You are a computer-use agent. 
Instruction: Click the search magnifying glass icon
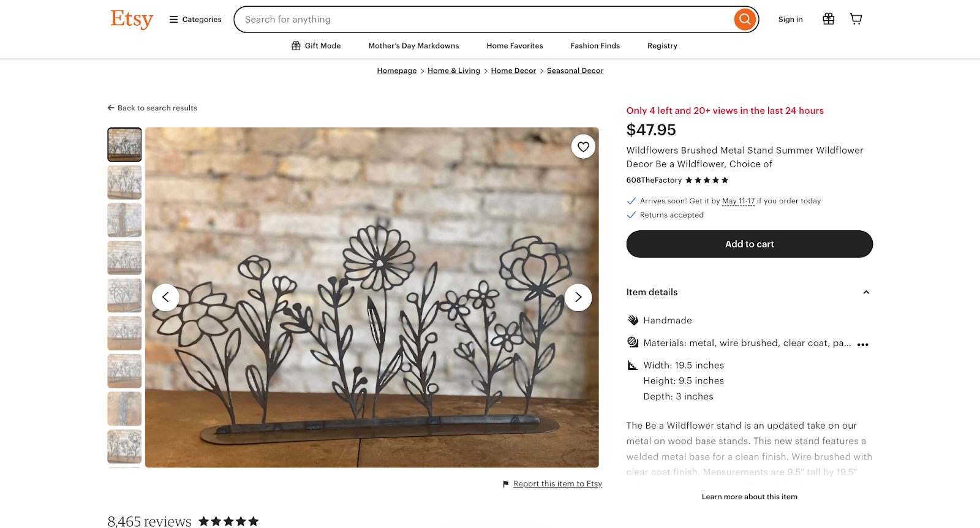(x=744, y=19)
